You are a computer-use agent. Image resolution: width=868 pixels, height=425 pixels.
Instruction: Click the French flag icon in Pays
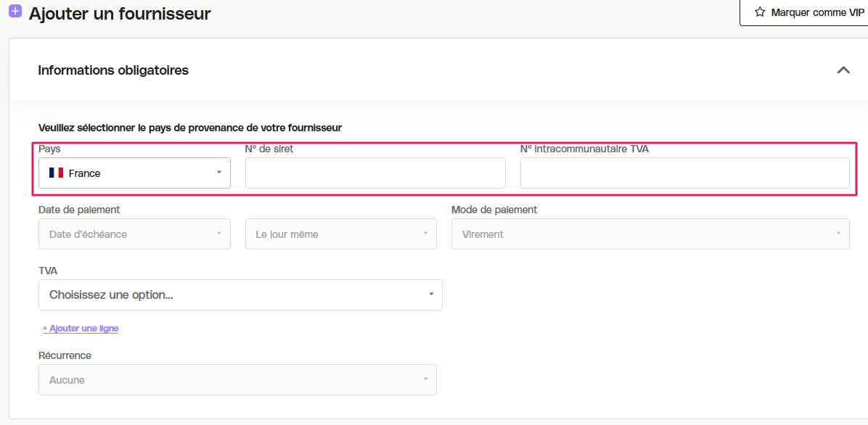[56, 173]
